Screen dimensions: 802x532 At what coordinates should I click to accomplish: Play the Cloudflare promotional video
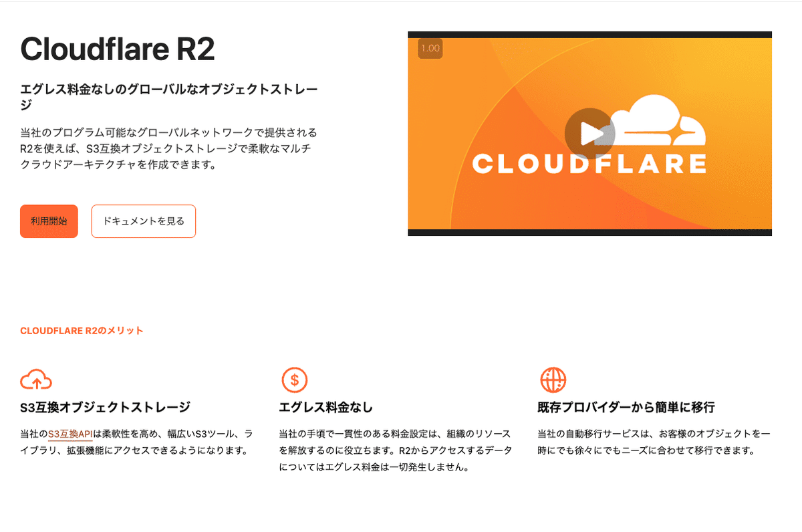coord(589,133)
